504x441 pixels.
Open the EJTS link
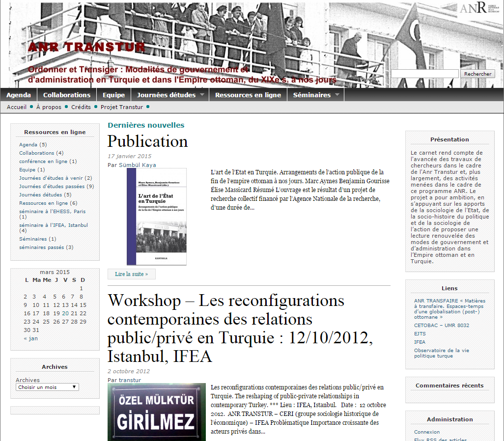point(420,333)
